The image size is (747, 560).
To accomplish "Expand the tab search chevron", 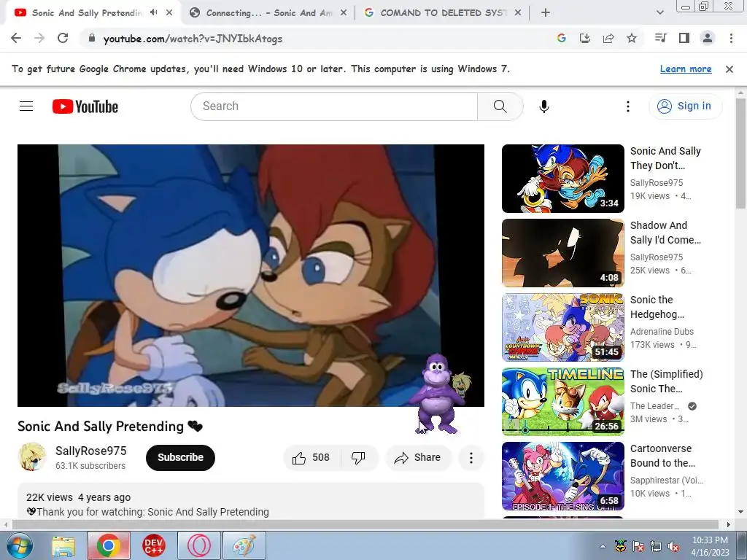I will 659,13.
